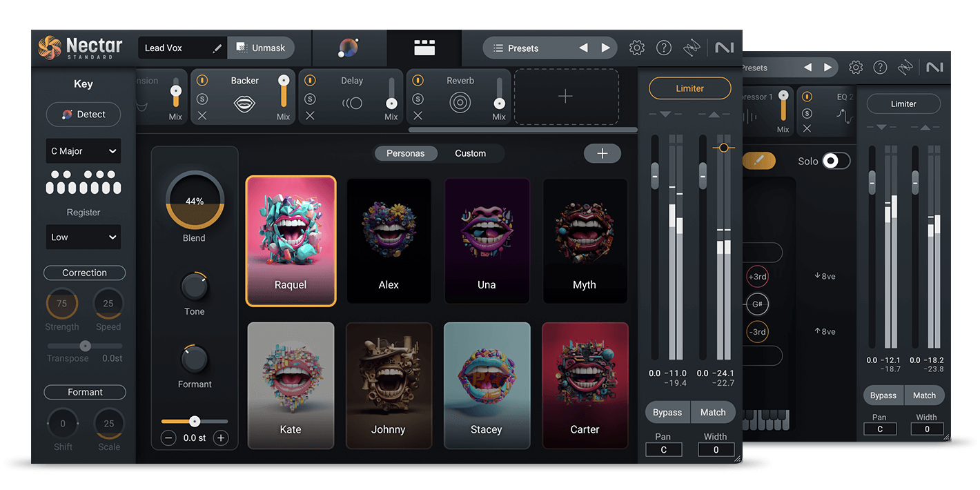
Task: Open the Presets list in front window
Action: pyautogui.click(x=522, y=48)
